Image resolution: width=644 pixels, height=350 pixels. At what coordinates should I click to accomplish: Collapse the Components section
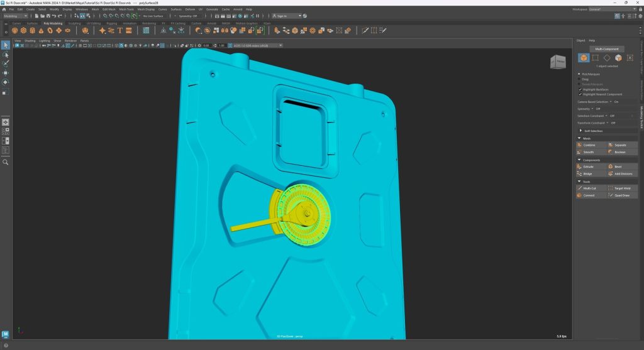click(579, 160)
